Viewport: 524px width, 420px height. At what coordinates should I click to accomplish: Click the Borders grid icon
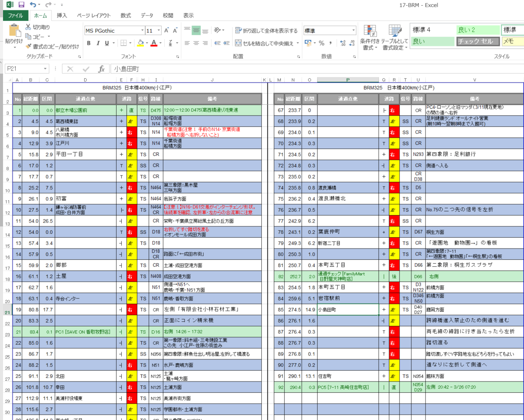[x=123, y=43]
